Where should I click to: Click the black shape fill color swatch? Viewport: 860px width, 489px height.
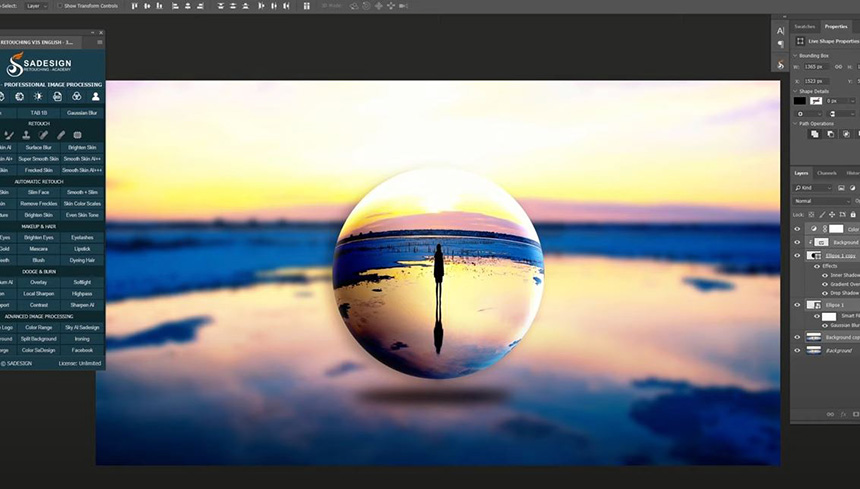(799, 101)
